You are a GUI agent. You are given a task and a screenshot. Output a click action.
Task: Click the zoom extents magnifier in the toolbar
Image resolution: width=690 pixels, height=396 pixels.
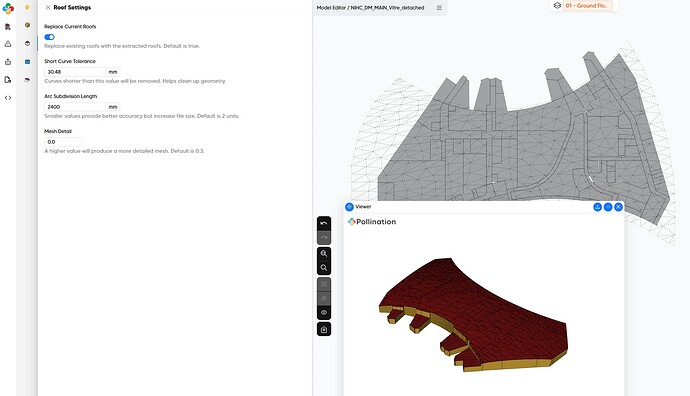tap(324, 253)
